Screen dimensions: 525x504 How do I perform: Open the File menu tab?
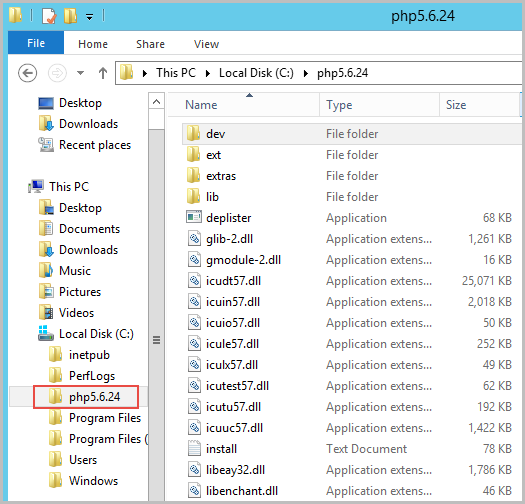pos(36,43)
